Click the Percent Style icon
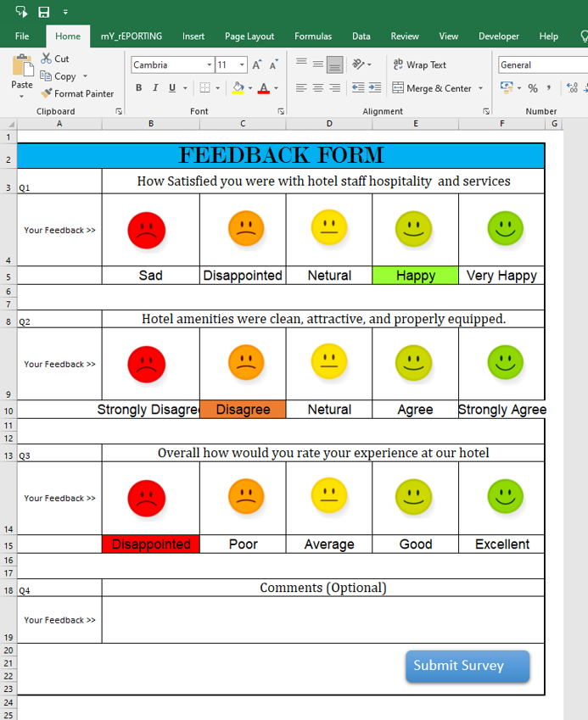Viewport: 588px width, 720px height. coord(533,88)
